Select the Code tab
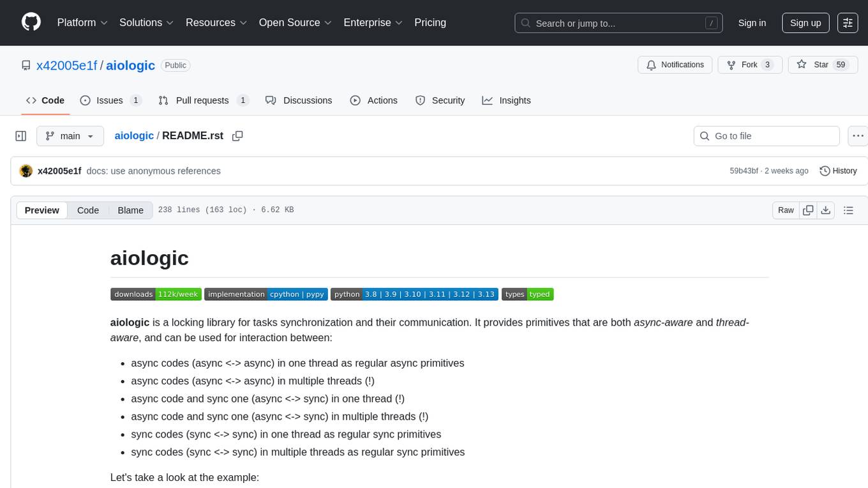 (45, 100)
